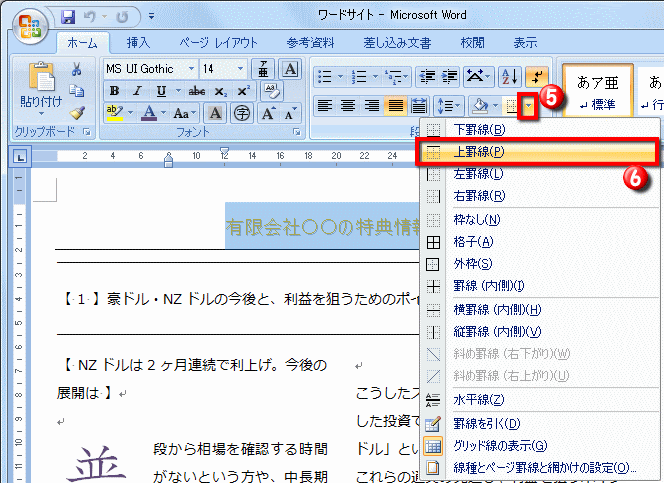Click the Undo arrow icon
Screen dimensions: 664x483
[90, 17]
